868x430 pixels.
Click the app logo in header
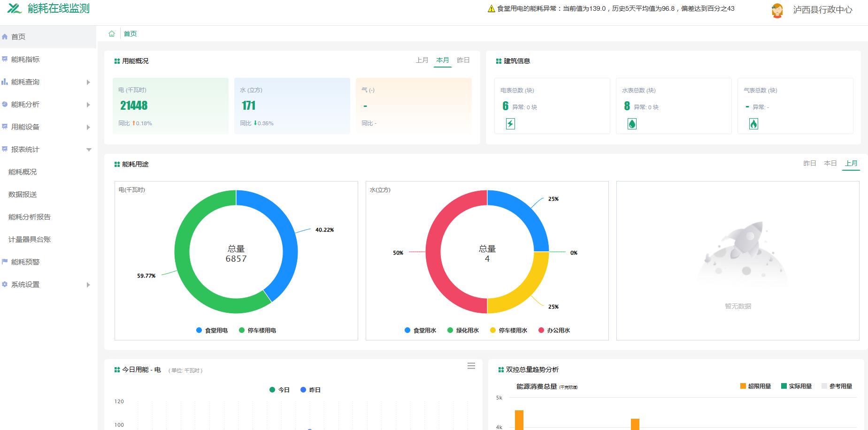(14, 8)
